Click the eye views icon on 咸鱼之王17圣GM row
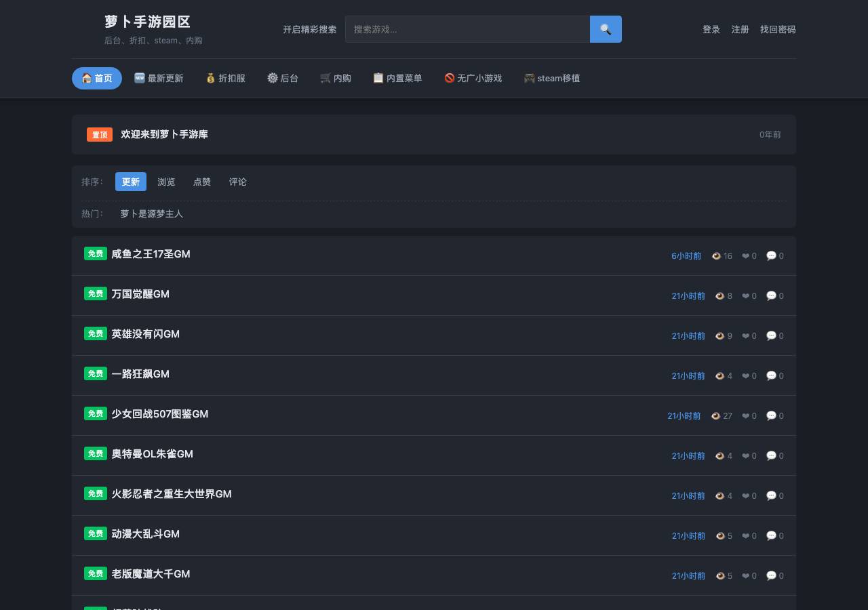 (716, 256)
